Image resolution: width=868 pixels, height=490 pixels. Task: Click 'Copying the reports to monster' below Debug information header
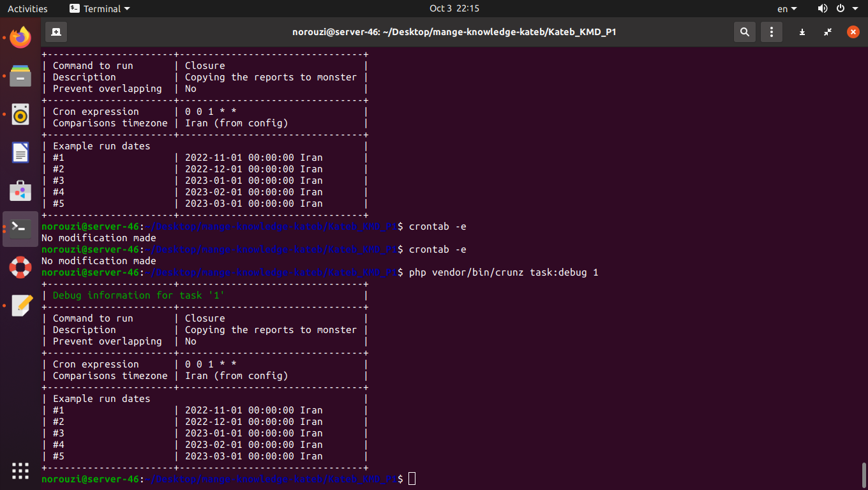pyautogui.click(x=271, y=330)
